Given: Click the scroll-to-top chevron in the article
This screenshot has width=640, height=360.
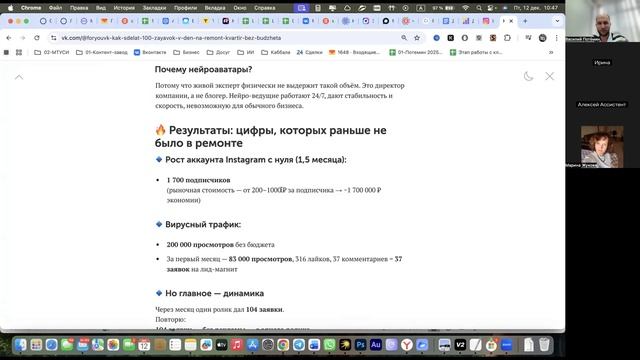Looking at the screenshot, I should pos(19,77).
